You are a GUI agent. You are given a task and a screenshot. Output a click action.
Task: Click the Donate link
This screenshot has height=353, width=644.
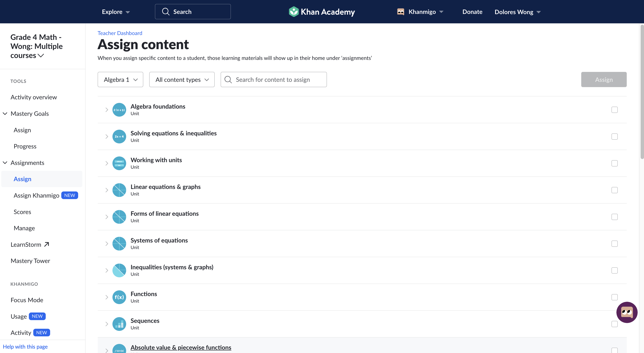pyautogui.click(x=472, y=12)
